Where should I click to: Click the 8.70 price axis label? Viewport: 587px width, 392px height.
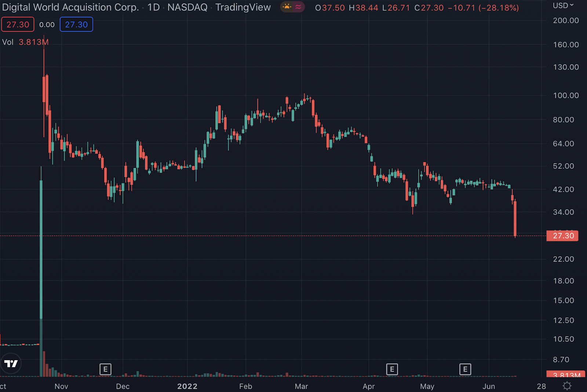tap(561, 360)
